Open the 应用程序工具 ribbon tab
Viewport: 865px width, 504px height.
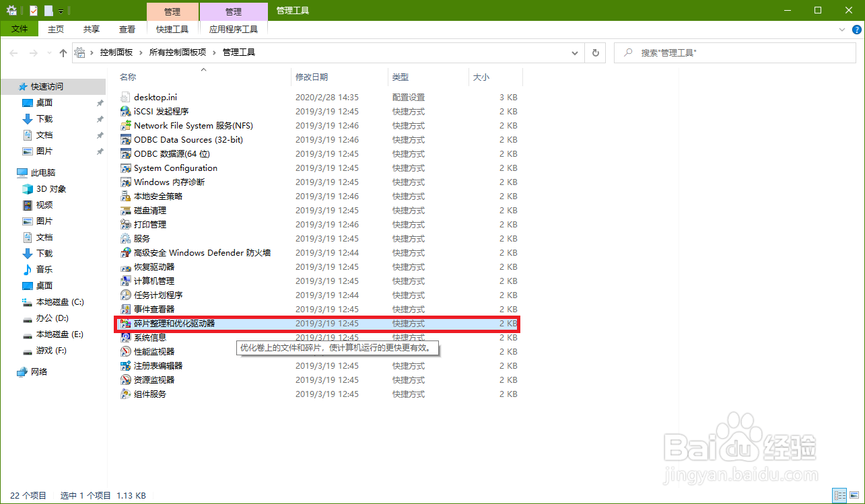234,30
